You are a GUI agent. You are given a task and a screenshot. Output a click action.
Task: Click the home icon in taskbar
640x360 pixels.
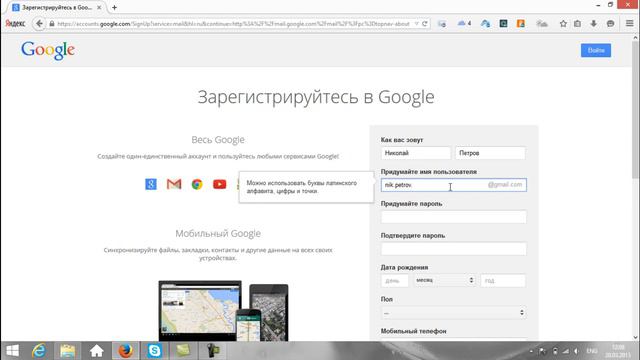(x=97, y=351)
